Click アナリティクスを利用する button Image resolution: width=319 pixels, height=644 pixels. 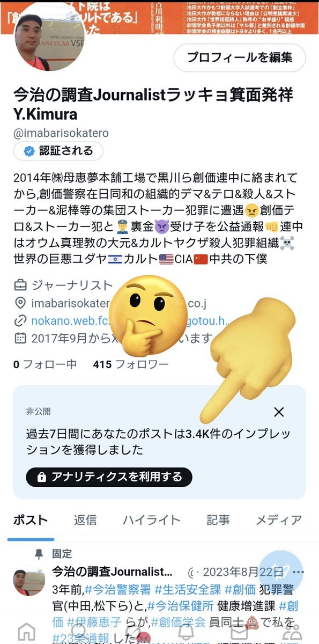(109, 476)
